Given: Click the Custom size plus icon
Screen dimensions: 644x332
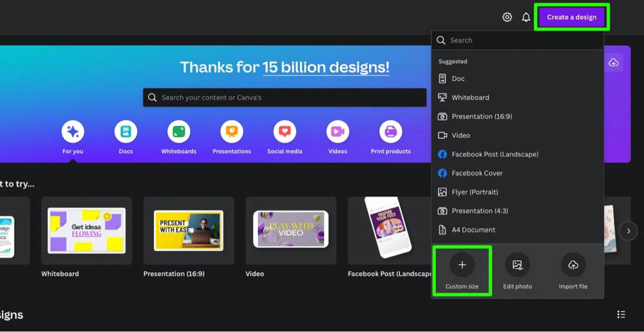Looking at the screenshot, I should pyautogui.click(x=462, y=264).
